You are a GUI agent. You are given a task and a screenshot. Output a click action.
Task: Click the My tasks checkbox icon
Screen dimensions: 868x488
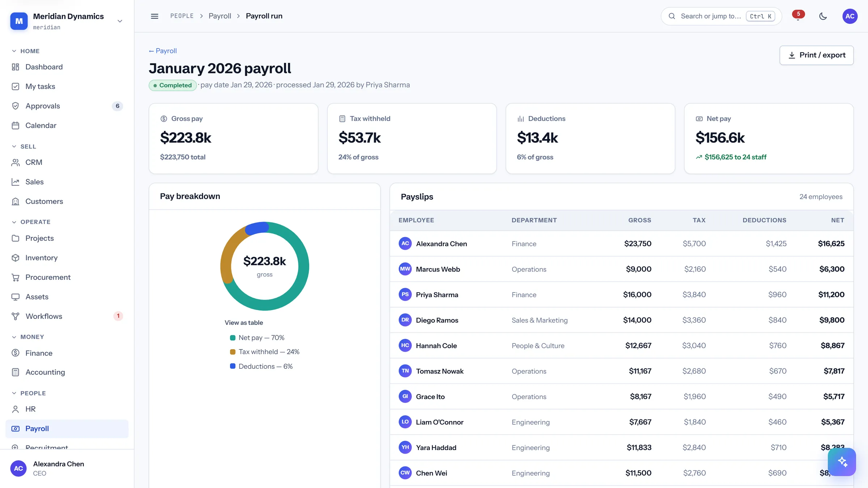[15, 86]
